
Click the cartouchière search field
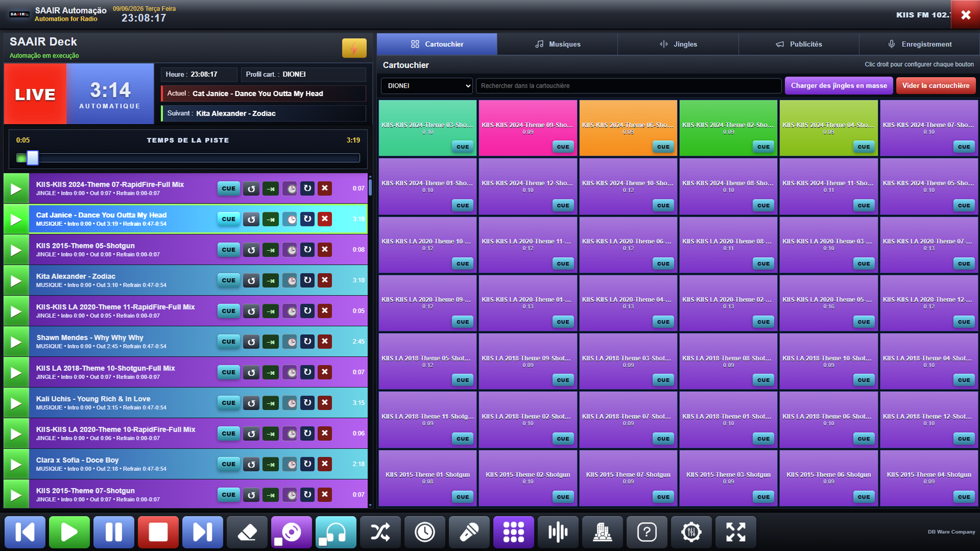[x=628, y=86]
